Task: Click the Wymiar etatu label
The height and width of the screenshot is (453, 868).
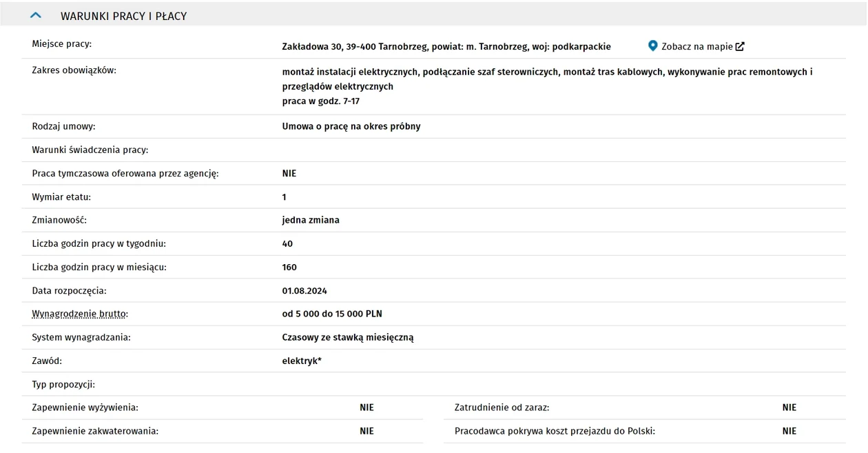Action: (61, 197)
